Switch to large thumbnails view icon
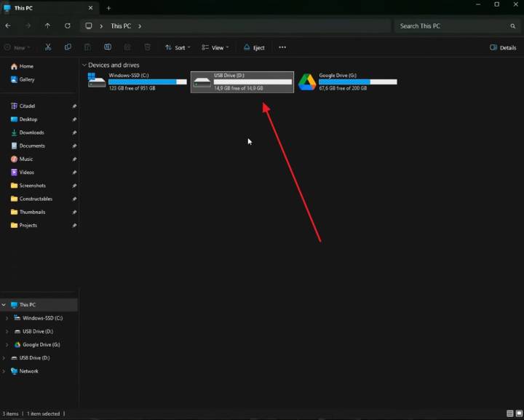This screenshot has width=524, height=420. 519,413
